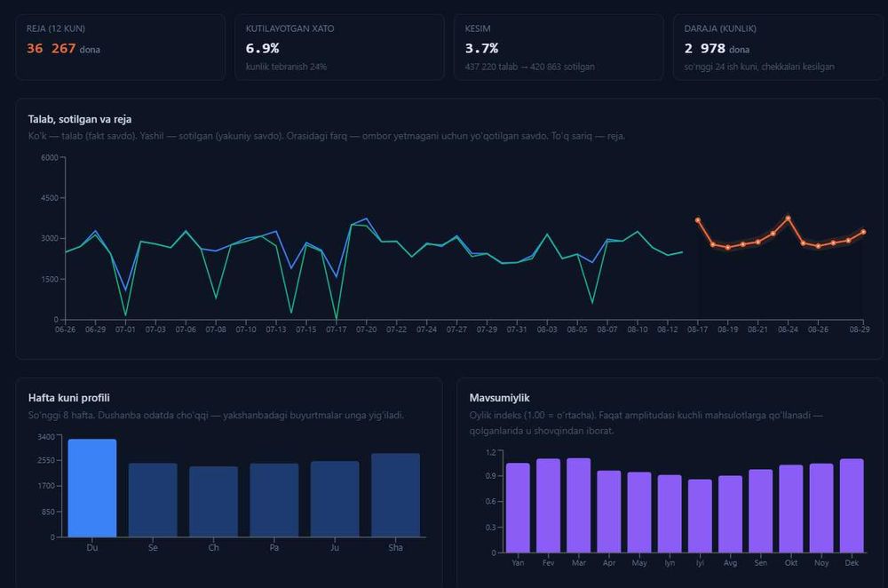Screen dimensions: 888x588
Task: Click the Pa weekday bar
Action: (x=274, y=500)
